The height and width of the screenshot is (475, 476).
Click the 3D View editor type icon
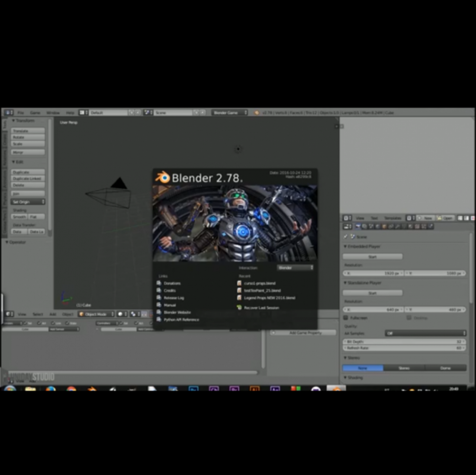9,314
